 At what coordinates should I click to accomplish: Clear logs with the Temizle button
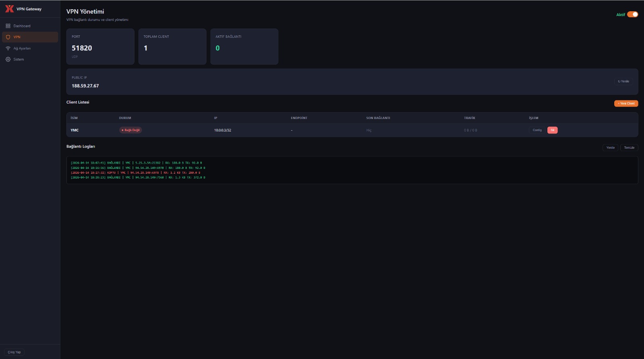click(x=629, y=148)
